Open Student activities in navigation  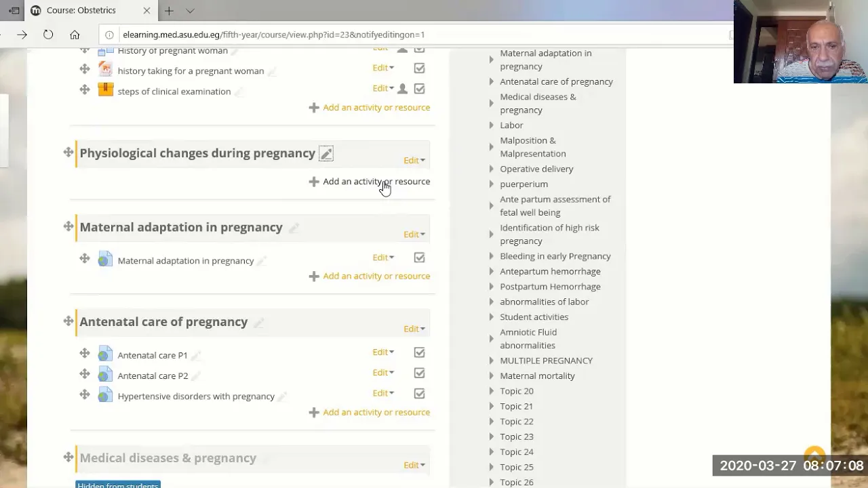point(534,317)
